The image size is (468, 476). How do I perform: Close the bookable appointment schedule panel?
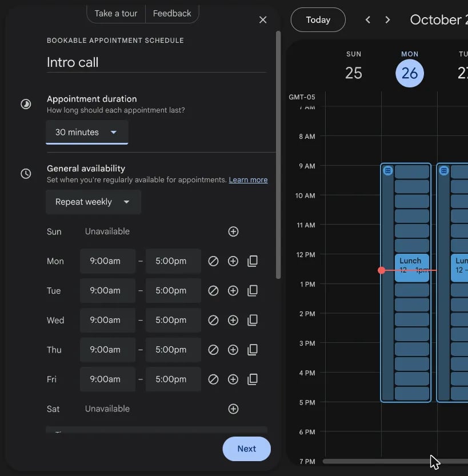[x=263, y=20]
